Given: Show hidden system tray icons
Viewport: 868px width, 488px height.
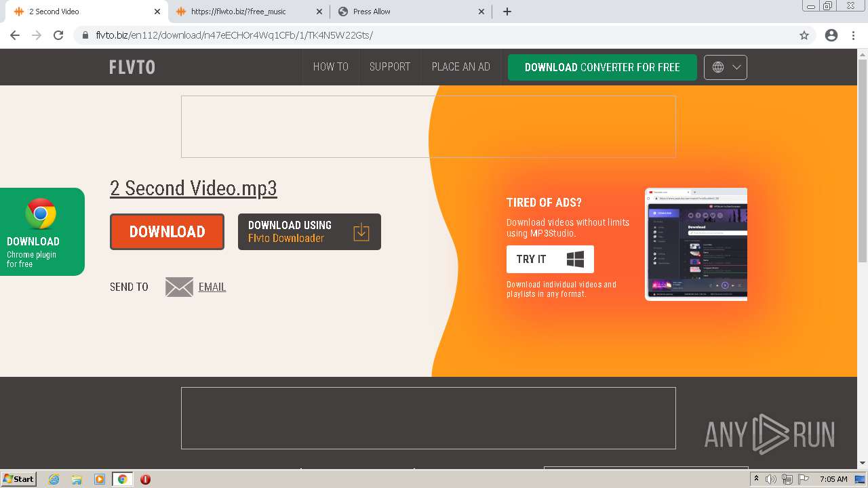Looking at the screenshot, I should point(756,479).
